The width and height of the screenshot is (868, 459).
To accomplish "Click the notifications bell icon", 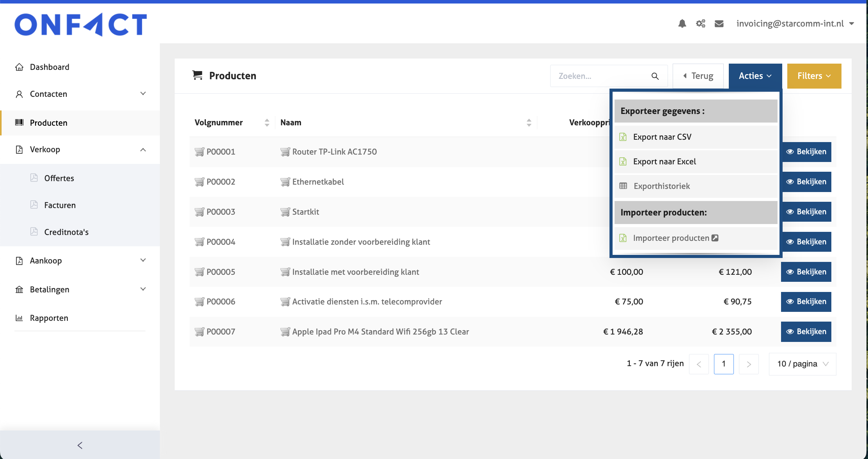I will (682, 24).
